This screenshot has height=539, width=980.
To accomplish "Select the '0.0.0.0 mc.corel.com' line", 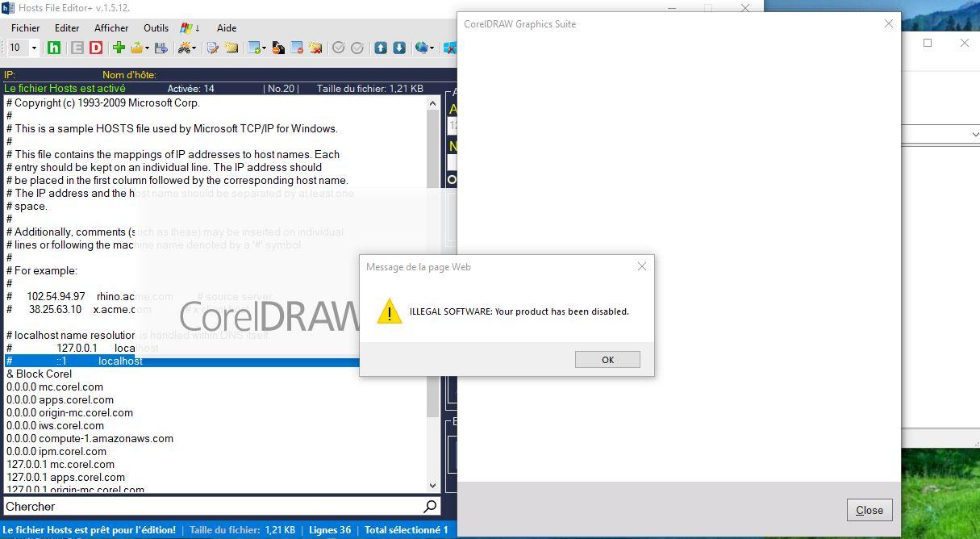I will pyautogui.click(x=55, y=386).
